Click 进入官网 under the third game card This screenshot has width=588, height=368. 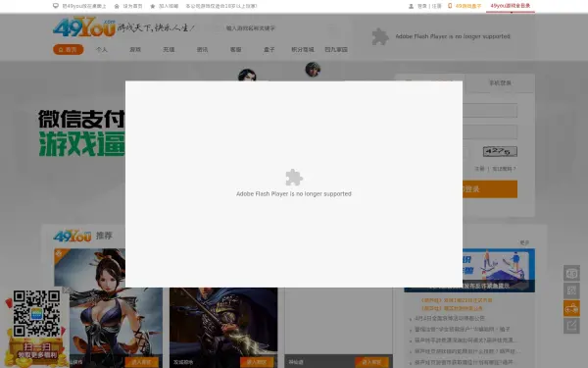click(371, 362)
